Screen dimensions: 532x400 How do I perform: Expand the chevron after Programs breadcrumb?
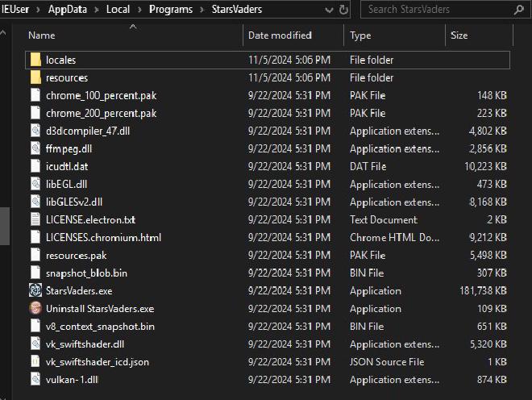pos(202,10)
